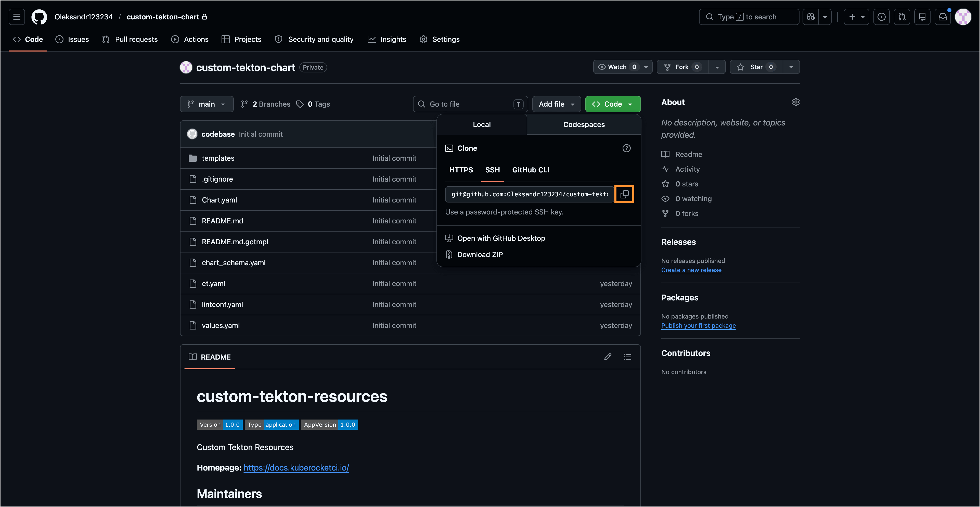Copy the SSH clone URL to clipboard
Image resolution: width=980 pixels, height=507 pixels.
(x=624, y=194)
